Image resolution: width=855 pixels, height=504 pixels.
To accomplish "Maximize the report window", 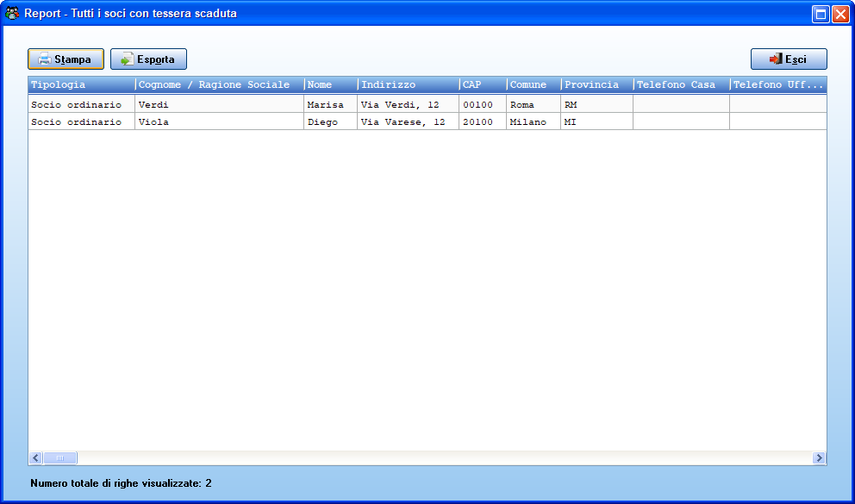I will [821, 14].
